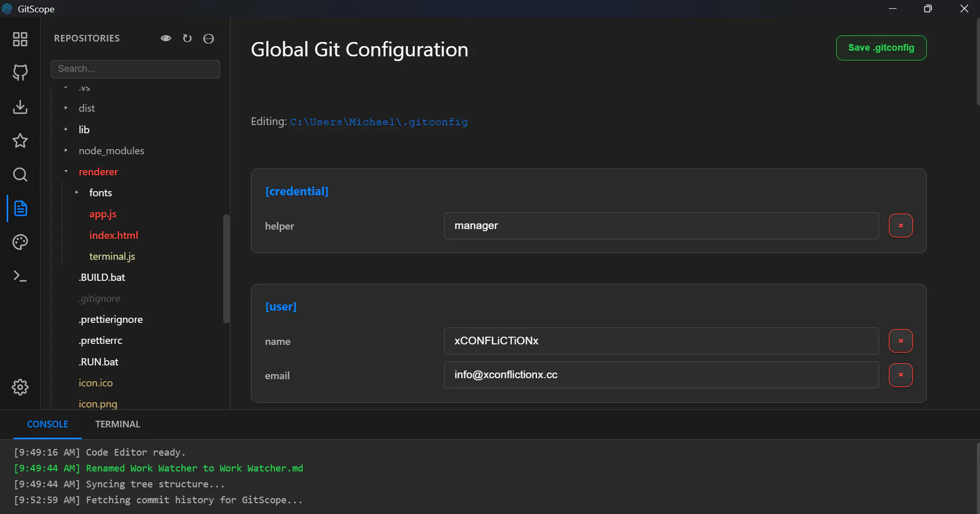Expand the dist folder arrow
This screenshot has height=514, width=980.
tap(66, 108)
